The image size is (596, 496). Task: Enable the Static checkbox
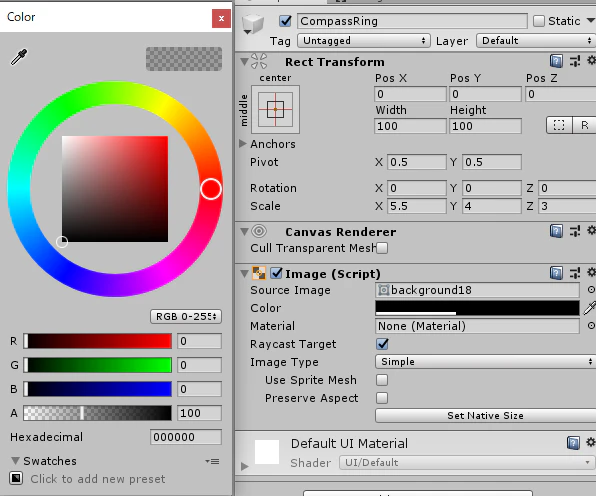539,21
